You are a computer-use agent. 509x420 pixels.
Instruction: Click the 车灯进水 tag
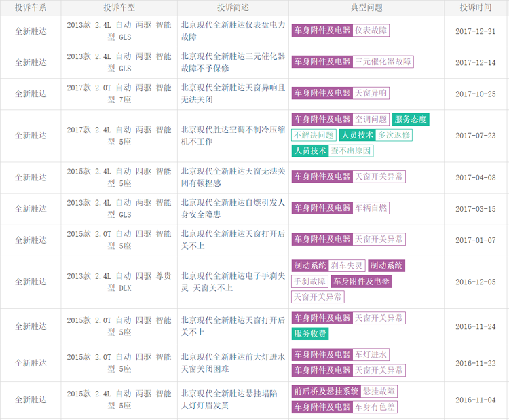(371, 354)
